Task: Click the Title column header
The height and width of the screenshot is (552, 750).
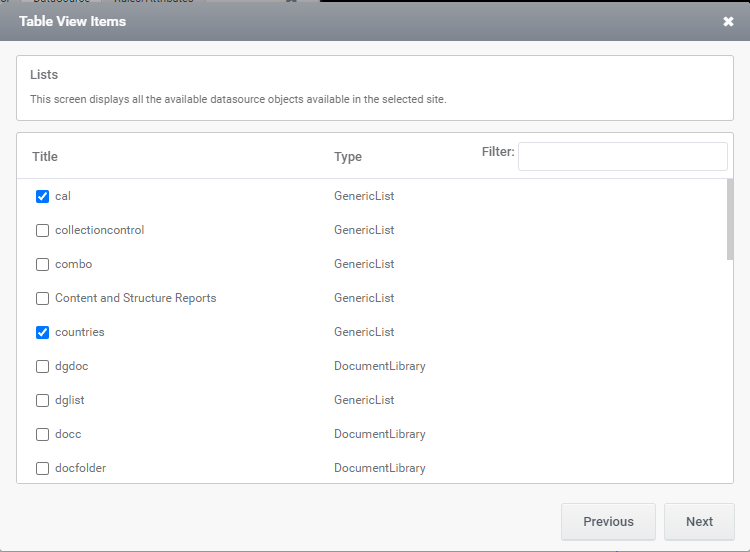Action: pos(45,156)
